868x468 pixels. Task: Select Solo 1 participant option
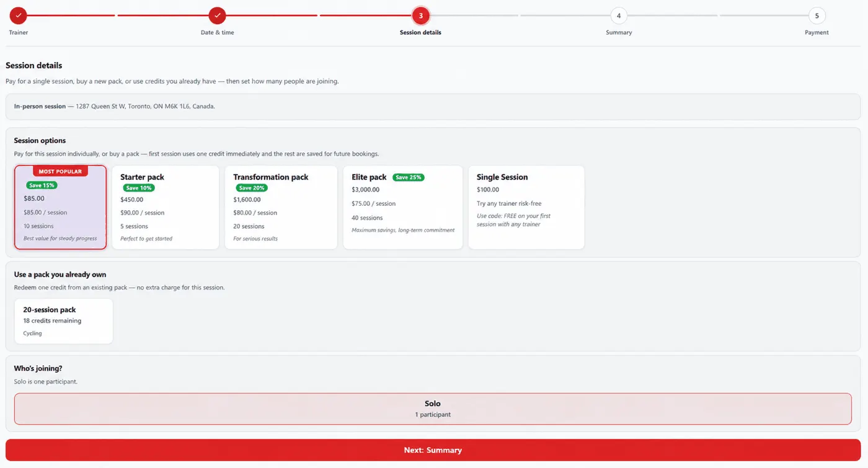[433, 408]
